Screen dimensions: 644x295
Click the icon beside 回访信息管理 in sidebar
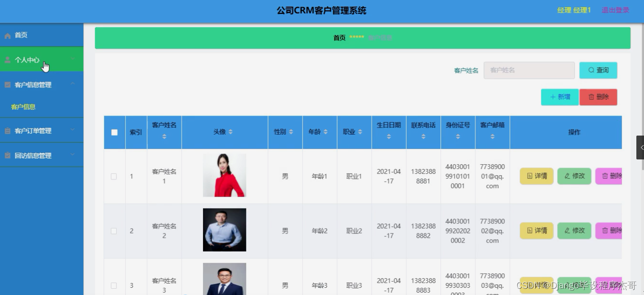[7, 155]
